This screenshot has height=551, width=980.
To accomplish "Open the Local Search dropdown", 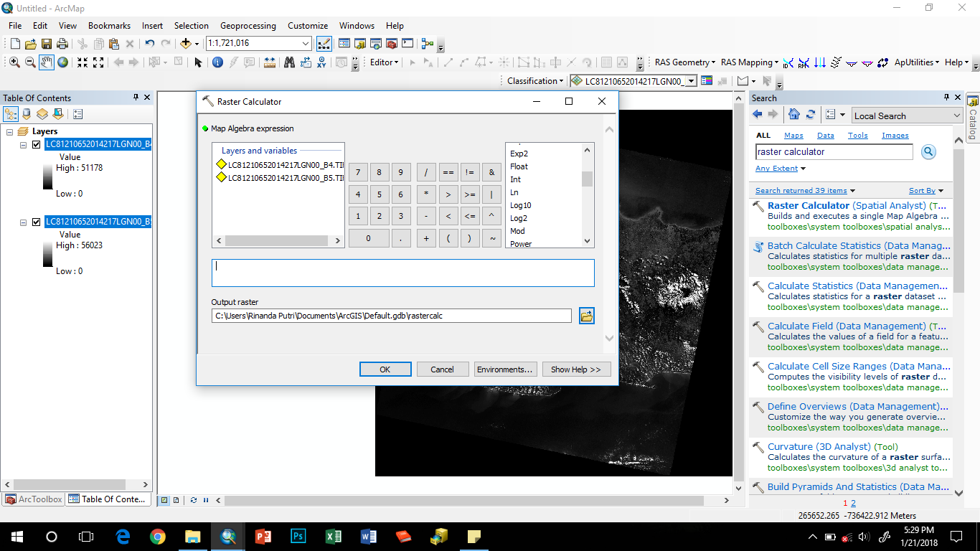I will (x=956, y=115).
